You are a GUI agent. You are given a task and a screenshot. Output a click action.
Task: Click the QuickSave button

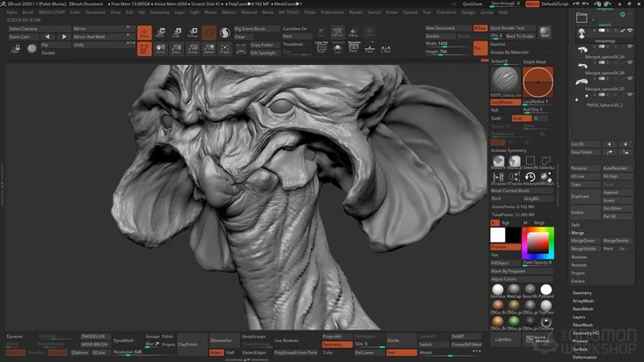472,4
